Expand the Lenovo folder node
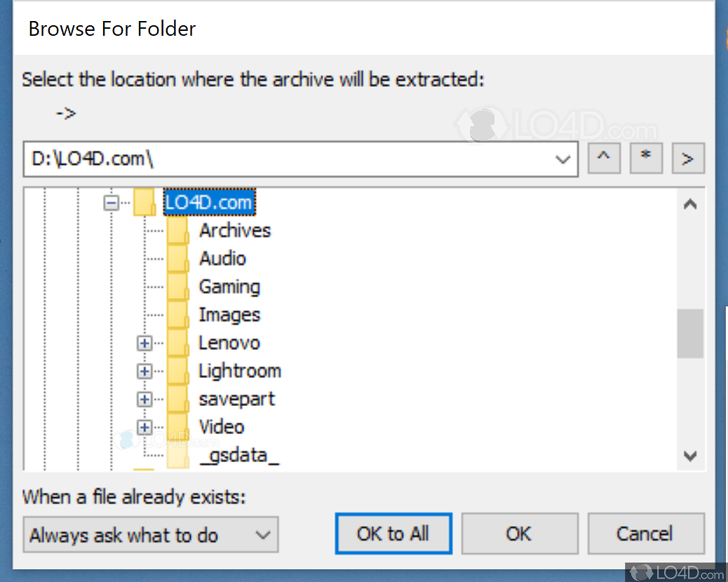This screenshot has height=582, width=728. point(144,343)
